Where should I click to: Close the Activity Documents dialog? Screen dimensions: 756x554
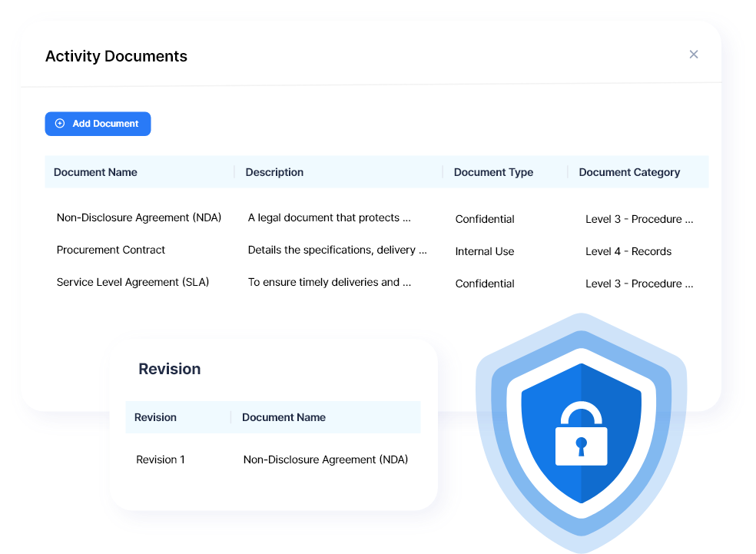click(693, 55)
